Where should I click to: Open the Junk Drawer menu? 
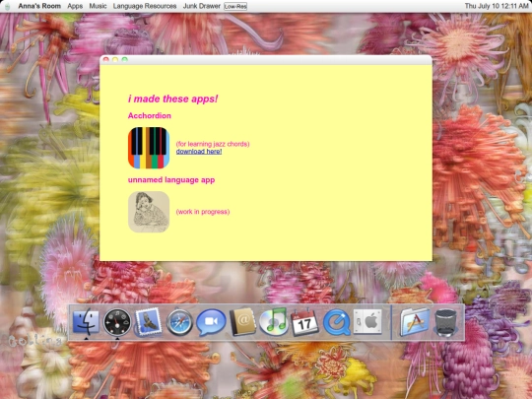(x=202, y=6)
